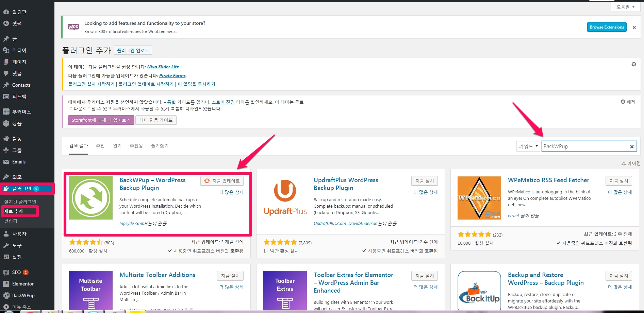This screenshot has width=644, height=313.
Task: Open the 키워드 search filter dropdown
Action: click(x=528, y=146)
